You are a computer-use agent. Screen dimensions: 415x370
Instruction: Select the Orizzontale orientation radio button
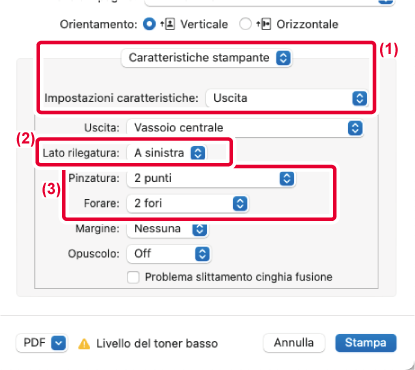point(245,24)
